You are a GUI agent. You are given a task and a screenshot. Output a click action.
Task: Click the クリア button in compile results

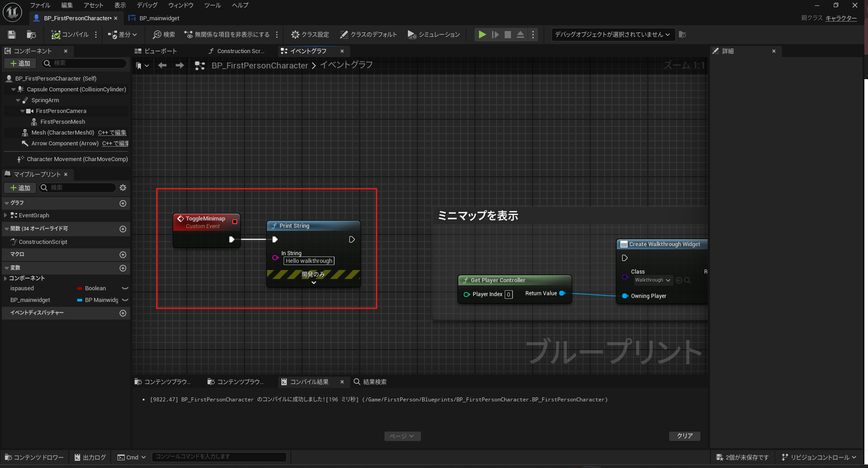coord(684,436)
